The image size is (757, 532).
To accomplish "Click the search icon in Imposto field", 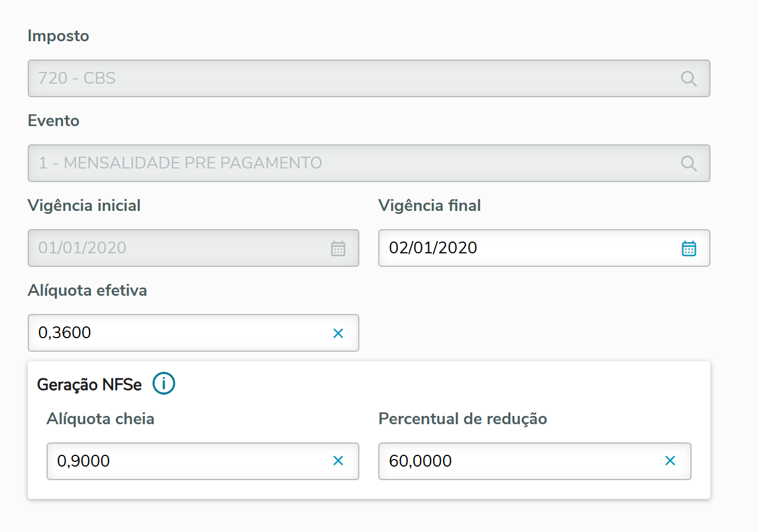I will point(689,78).
